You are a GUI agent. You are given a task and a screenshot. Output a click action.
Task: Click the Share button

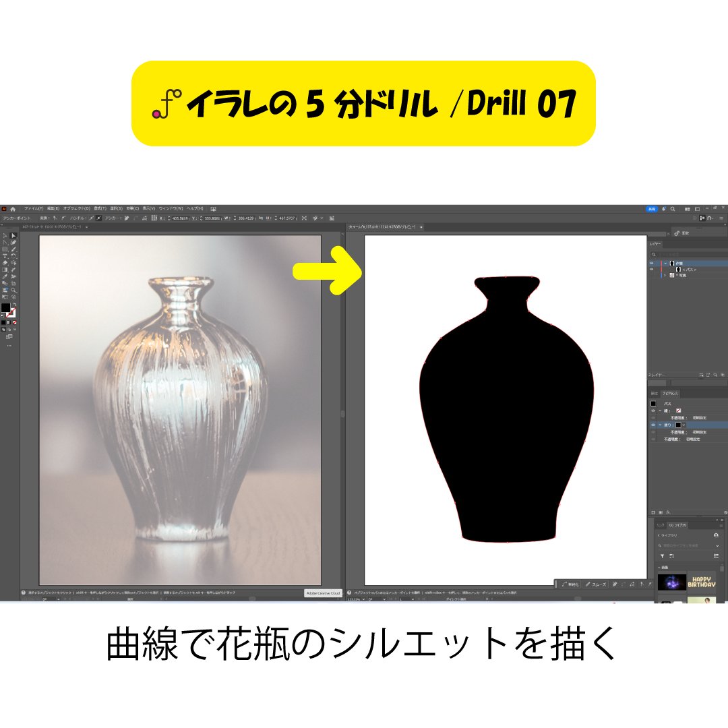pyautogui.click(x=652, y=209)
